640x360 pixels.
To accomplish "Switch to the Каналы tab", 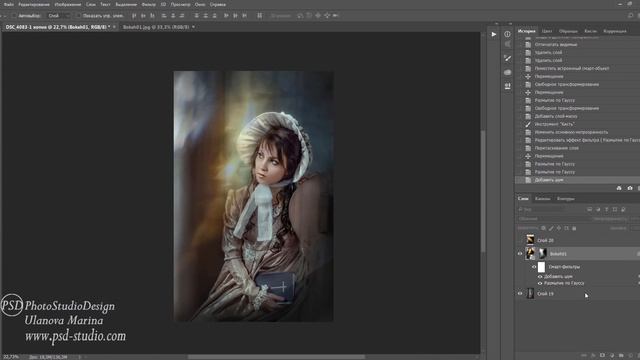I will pyautogui.click(x=542, y=199).
